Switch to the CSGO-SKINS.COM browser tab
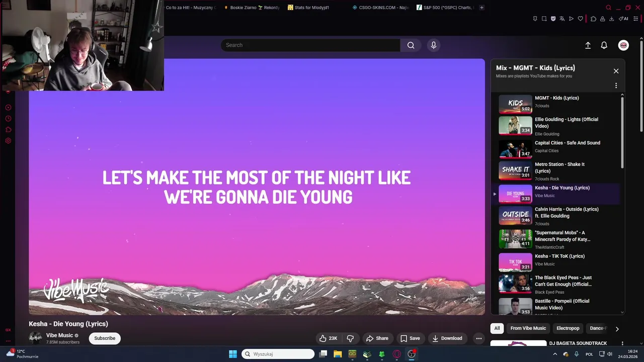This screenshot has height=362, width=644. [381, 8]
